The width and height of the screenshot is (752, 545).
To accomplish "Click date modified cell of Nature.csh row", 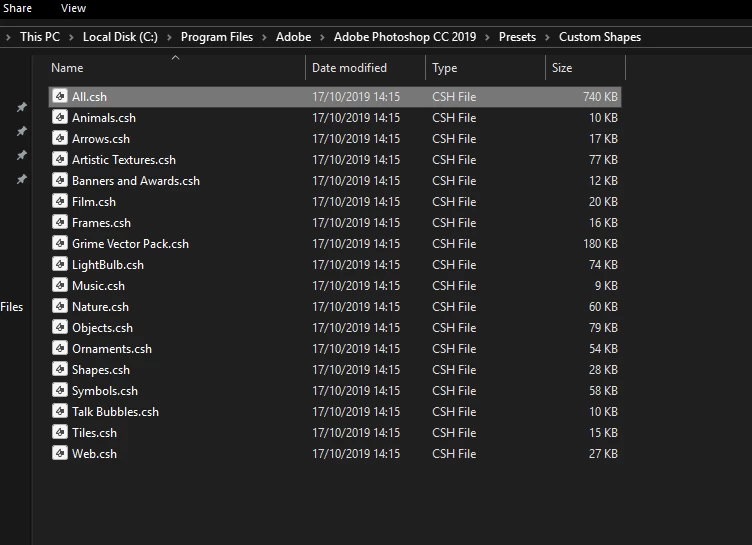I will coord(356,307).
